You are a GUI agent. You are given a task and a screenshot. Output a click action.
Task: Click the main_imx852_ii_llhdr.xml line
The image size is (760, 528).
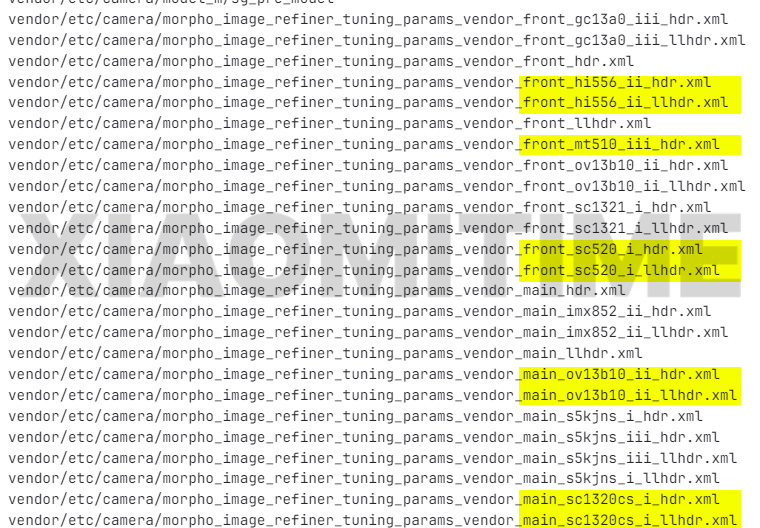pos(368,332)
